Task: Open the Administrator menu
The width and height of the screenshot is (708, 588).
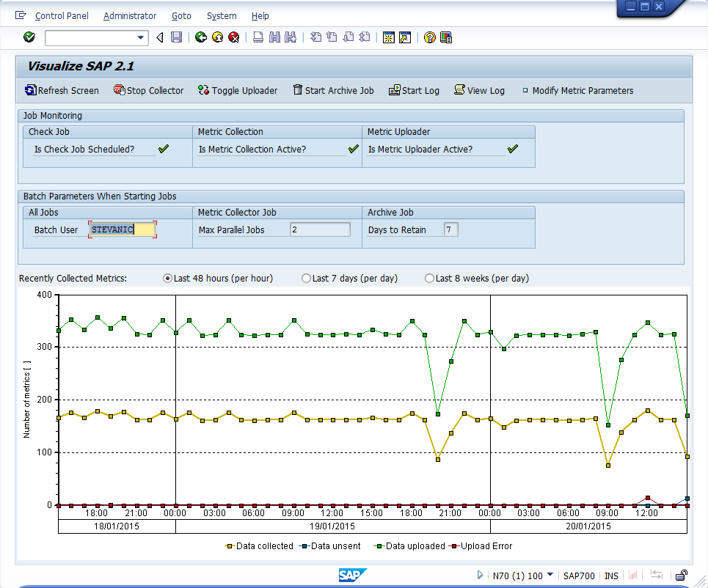Action: (130, 16)
